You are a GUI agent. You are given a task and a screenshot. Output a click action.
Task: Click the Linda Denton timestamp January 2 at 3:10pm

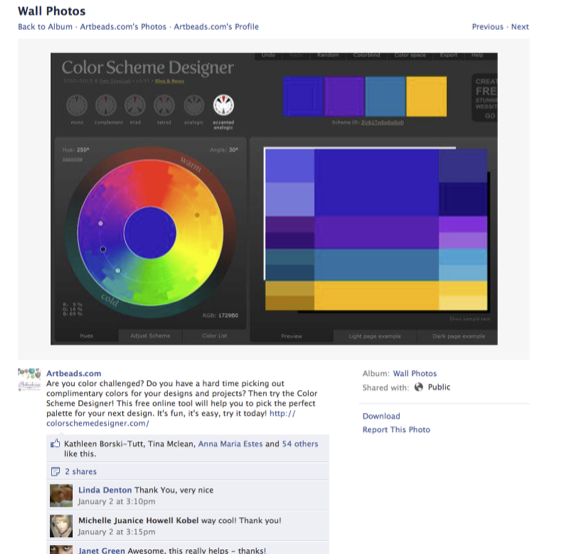[x=117, y=501]
